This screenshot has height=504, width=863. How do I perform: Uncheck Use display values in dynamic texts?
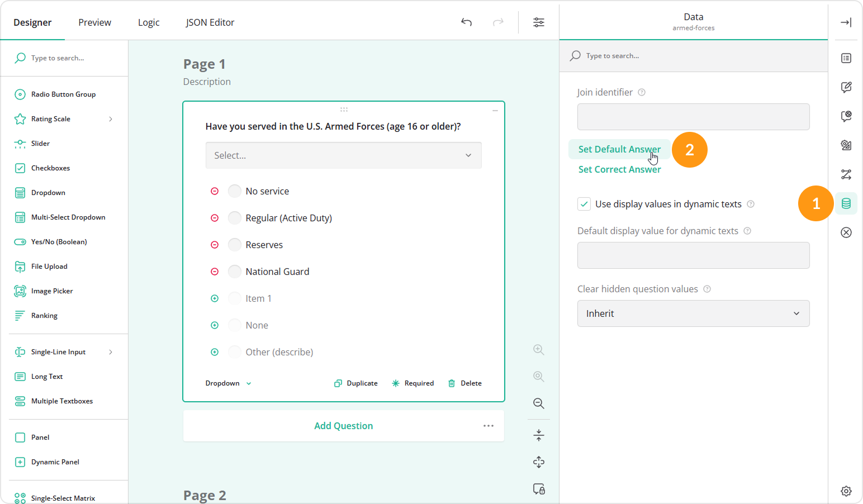pyautogui.click(x=584, y=204)
